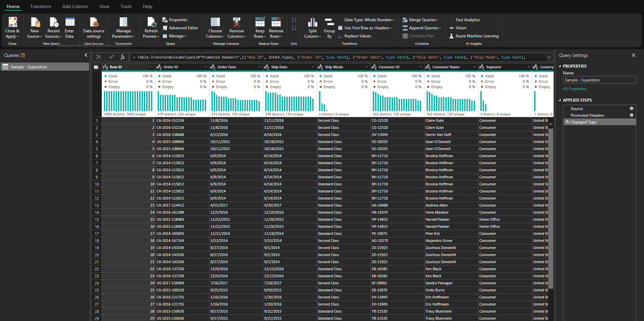Click the Group By icon
This screenshot has height=321, width=644.
coord(329,23)
